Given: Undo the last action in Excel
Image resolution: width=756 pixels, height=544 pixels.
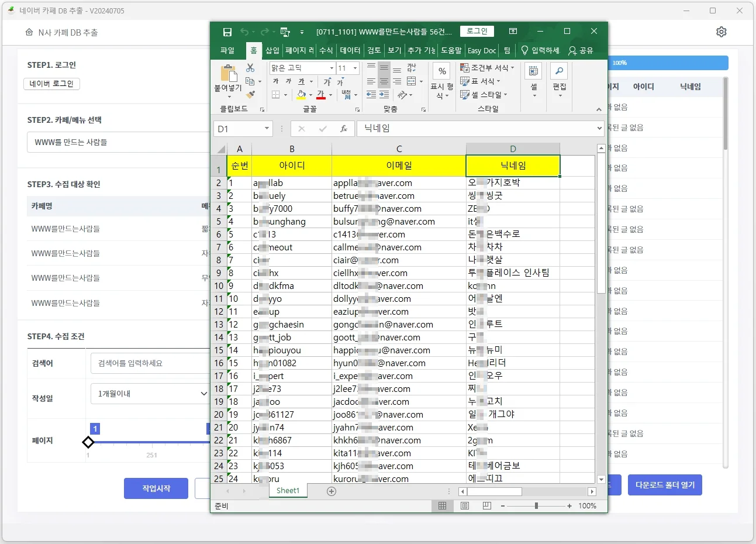Looking at the screenshot, I should point(244,32).
